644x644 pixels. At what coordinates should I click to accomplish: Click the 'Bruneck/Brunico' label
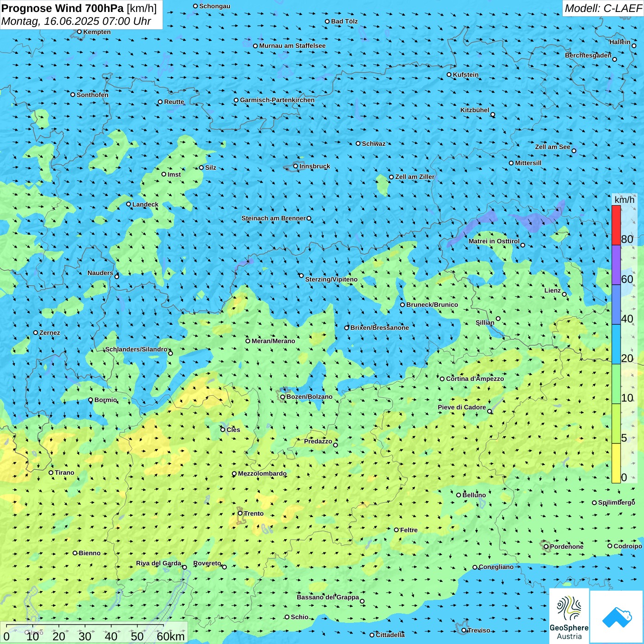coord(432,305)
